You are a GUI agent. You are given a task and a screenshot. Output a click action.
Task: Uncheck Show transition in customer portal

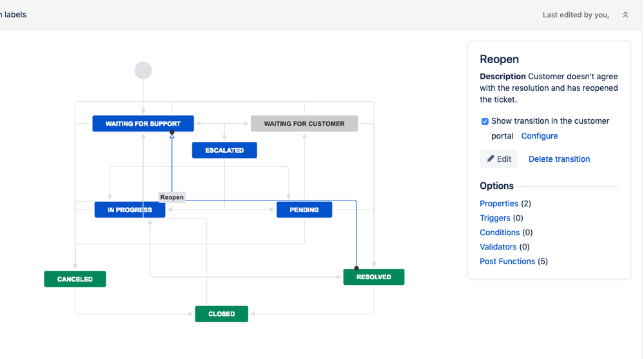[485, 121]
